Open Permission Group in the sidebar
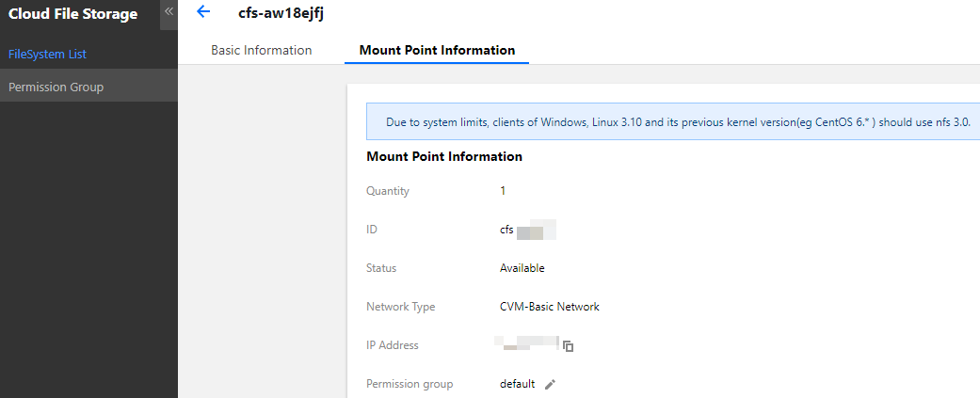 (x=56, y=87)
